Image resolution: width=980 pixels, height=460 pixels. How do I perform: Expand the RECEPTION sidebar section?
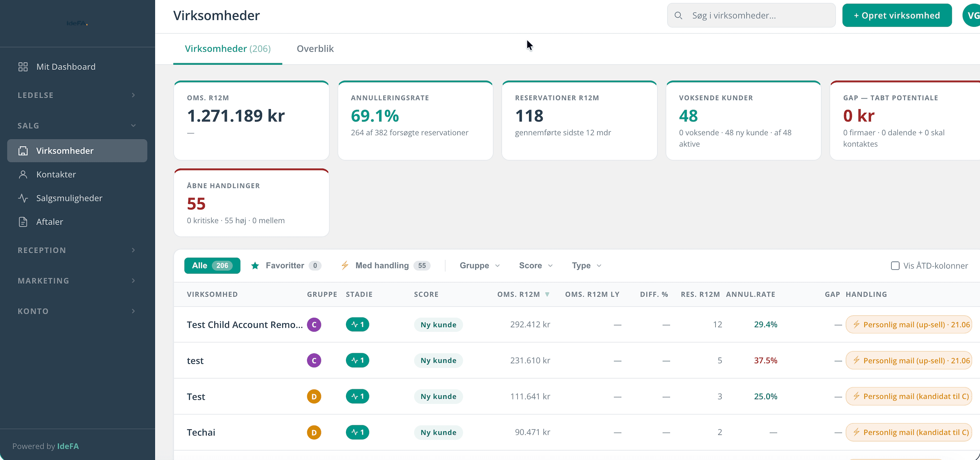[x=77, y=250]
